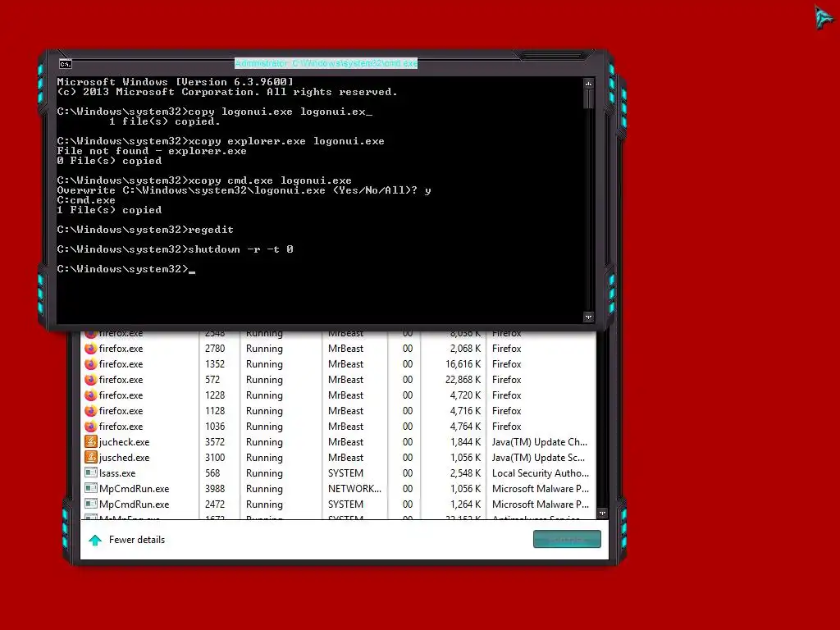Select MpCmdRun.exe name with PID 2472
The width and height of the screenshot is (840, 630).
[x=134, y=504]
